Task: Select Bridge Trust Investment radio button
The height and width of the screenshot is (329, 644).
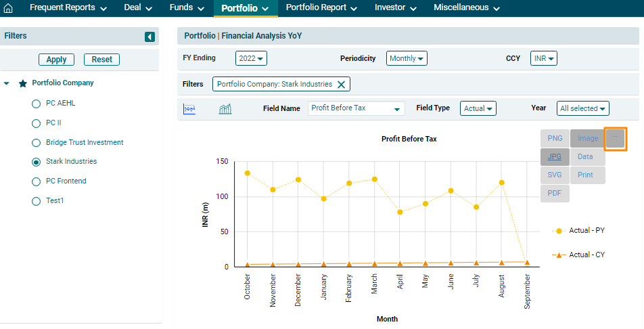Action: click(36, 143)
